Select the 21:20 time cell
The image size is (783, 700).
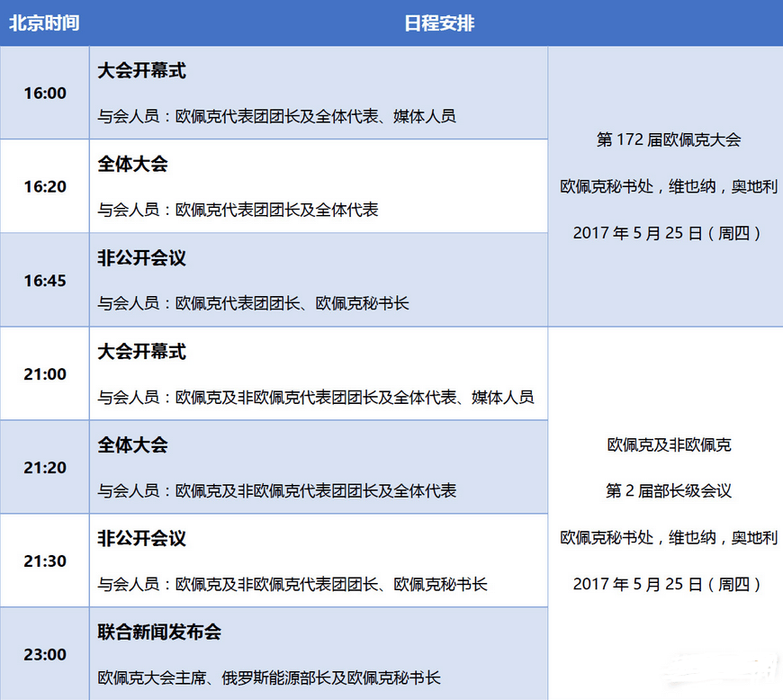point(45,467)
